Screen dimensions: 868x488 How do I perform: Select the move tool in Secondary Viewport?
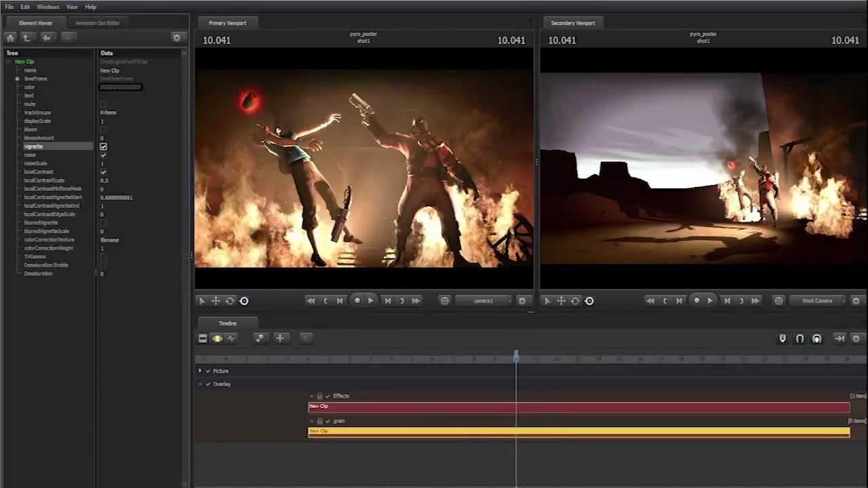[x=561, y=301]
